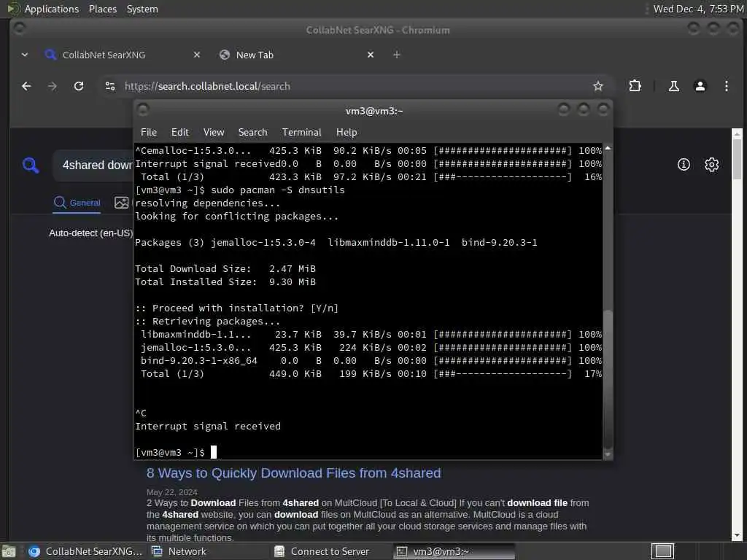
Task: Click the terminal scrollbar up arrow
Action: (608, 149)
